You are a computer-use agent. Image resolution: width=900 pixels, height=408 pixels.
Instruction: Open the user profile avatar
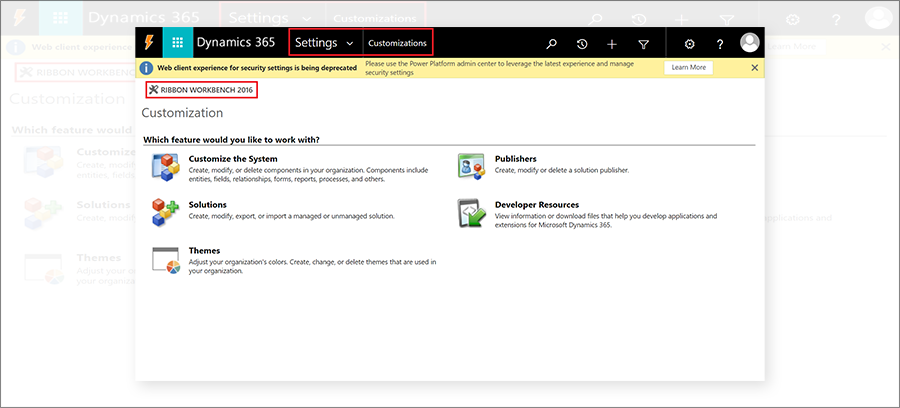(750, 42)
